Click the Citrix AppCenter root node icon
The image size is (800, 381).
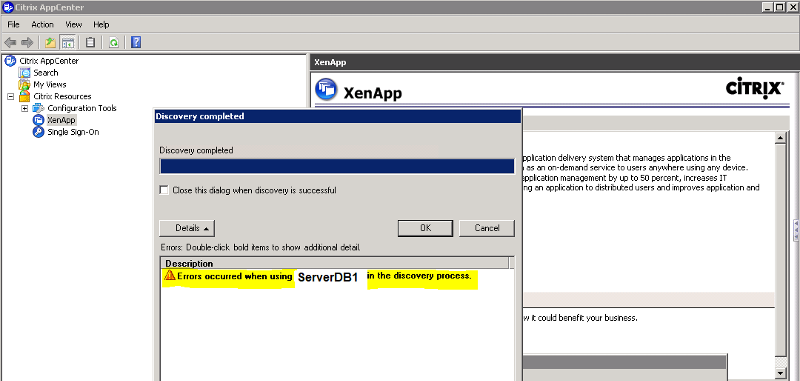coord(10,61)
